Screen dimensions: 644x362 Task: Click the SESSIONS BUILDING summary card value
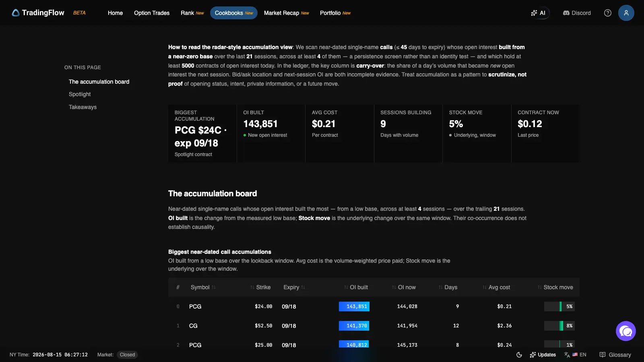tap(383, 124)
